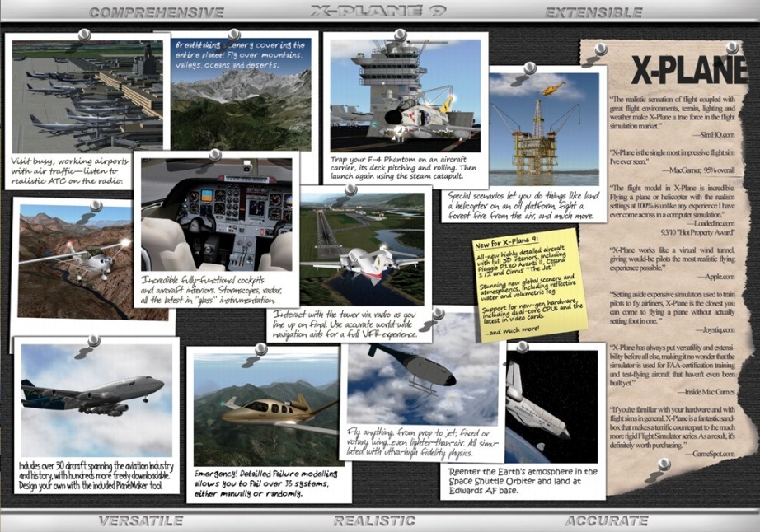760x532 pixels.
Task: Click the yellow 'New for X-Plane 9' note
Action: [x=531, y=285]
